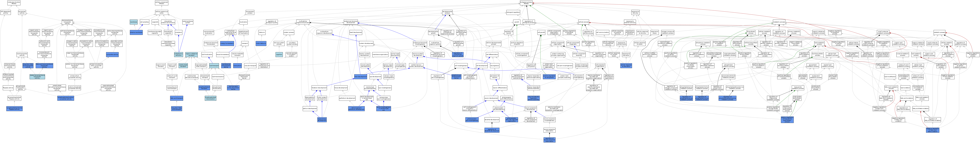Select 'regulation of dendrite development' node
The width and height of the screenshot is (980, 143).
[x=492, y=130]
